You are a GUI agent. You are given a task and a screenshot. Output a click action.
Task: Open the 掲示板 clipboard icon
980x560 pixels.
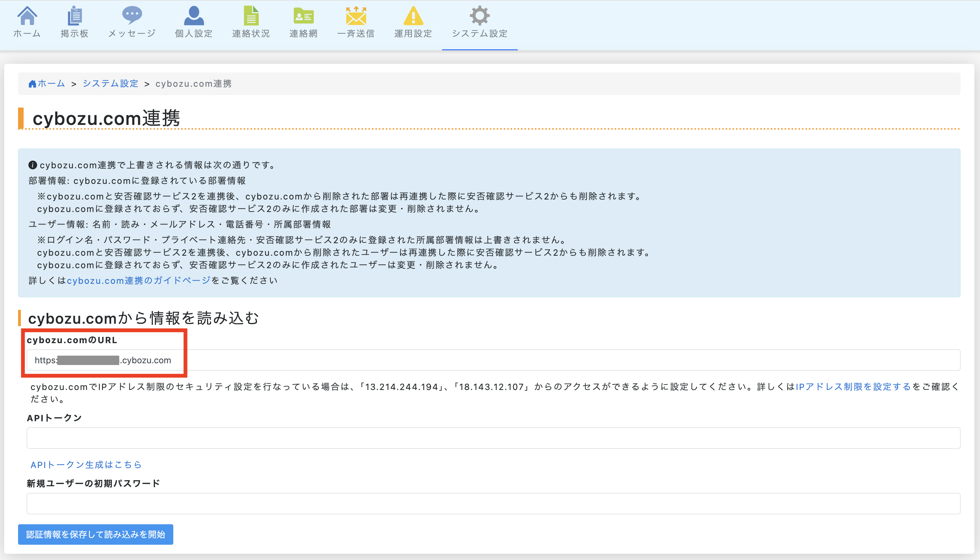[x=75, y=15]
